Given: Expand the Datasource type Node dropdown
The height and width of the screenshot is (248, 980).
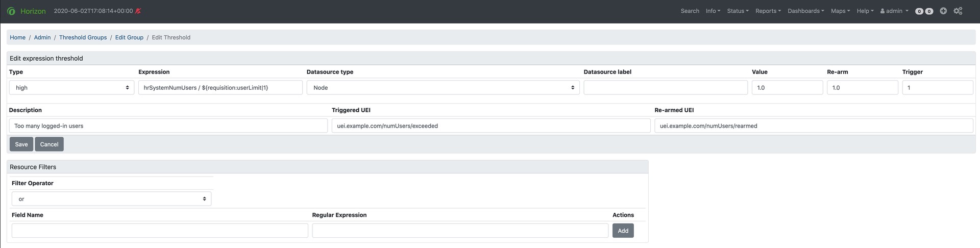Looking at the screenshot, I should [x=443, y=88].
